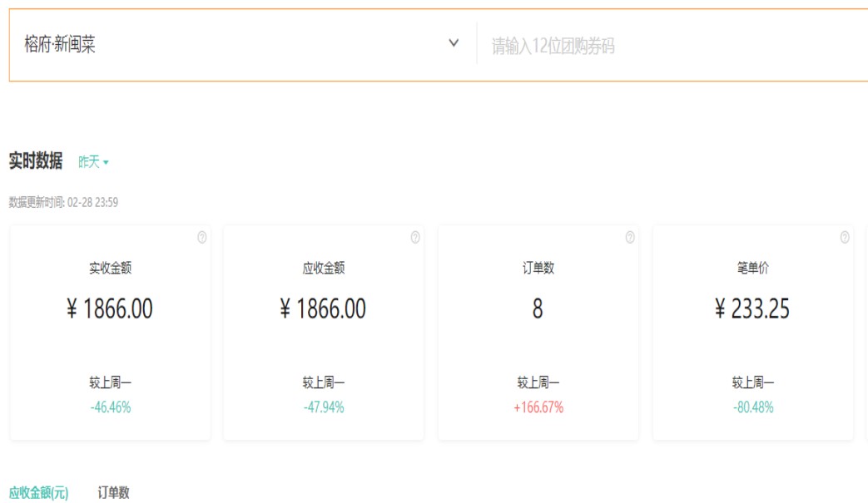868x503 pixels.
Task: Select the order count number 8
Action: click(x=538, y=309)
